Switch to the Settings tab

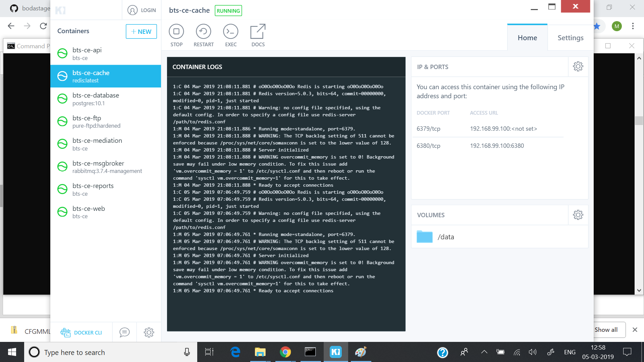tap(570, 38)
